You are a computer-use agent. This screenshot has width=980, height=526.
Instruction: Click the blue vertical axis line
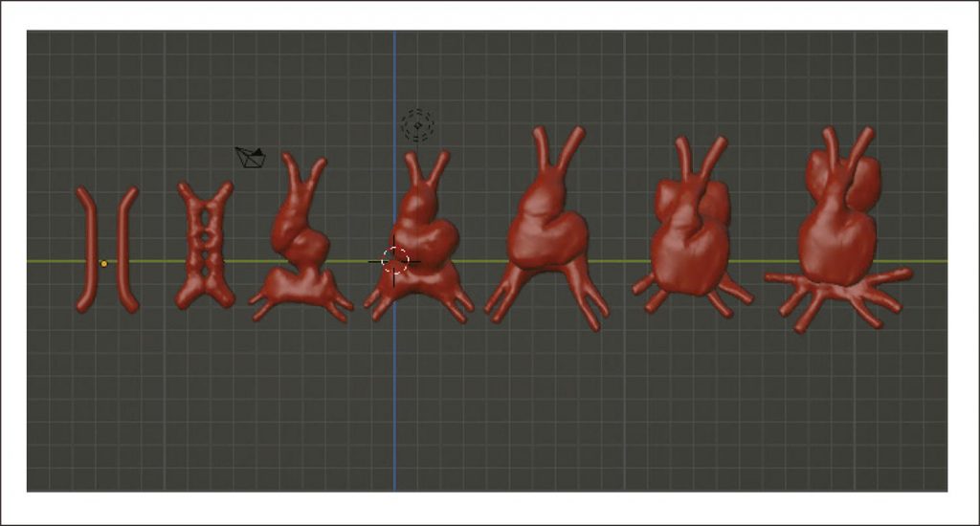click(394, 402)
